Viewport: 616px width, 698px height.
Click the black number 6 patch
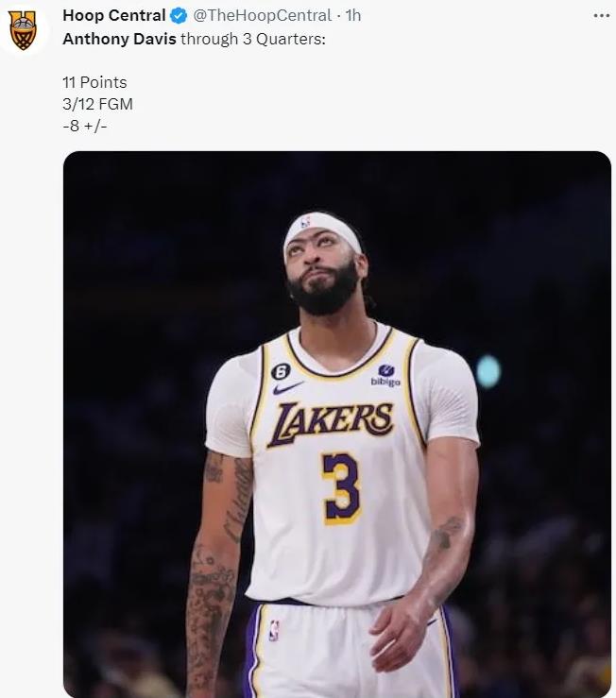pos(280,371)
